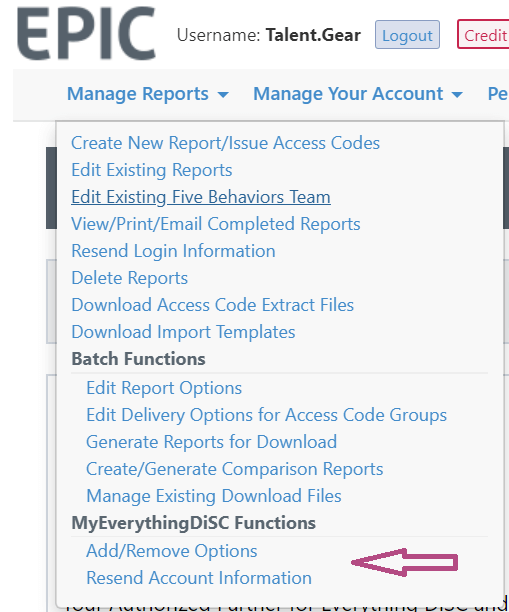This screenshot has height=612, width=509.
Task: Click the EPIC logo
Action: [86, 34]
